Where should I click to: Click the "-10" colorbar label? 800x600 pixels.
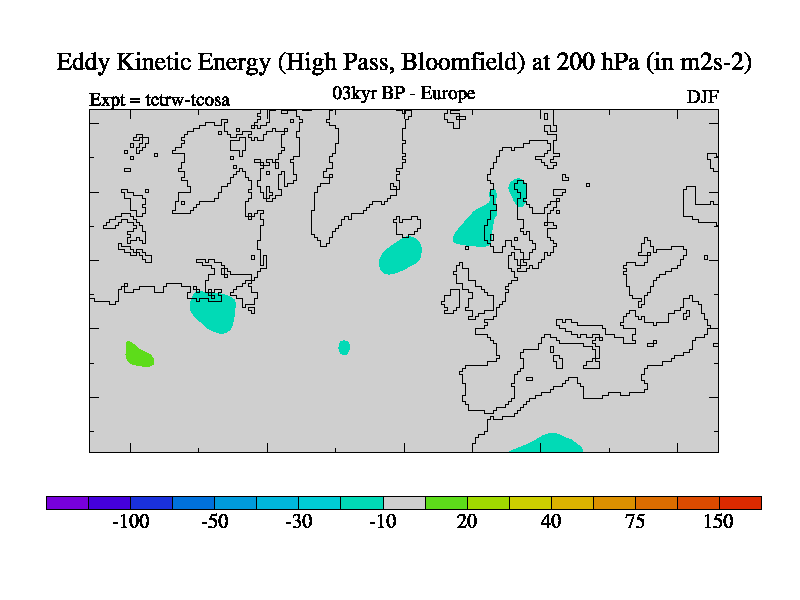point(382,522)
